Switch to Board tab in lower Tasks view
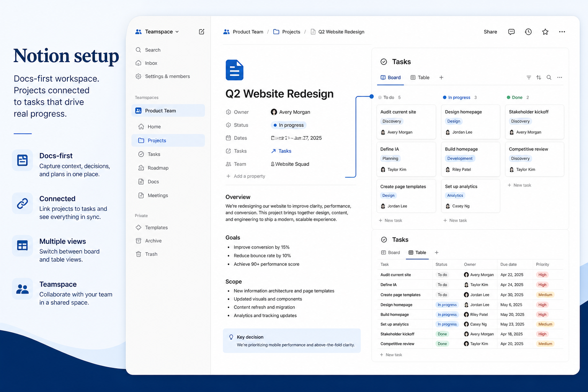The height and width of the screenshot is (392, 588). (390, 253)
